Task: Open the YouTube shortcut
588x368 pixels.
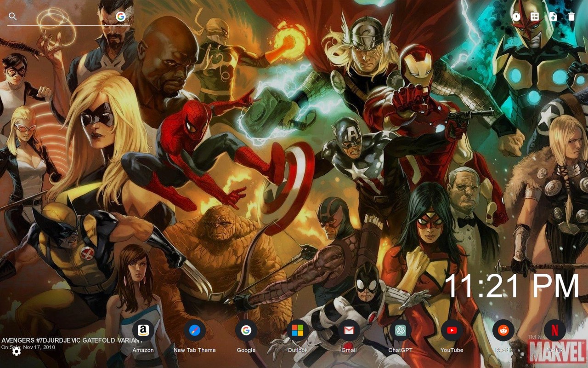Action: (x=452, y=330)
